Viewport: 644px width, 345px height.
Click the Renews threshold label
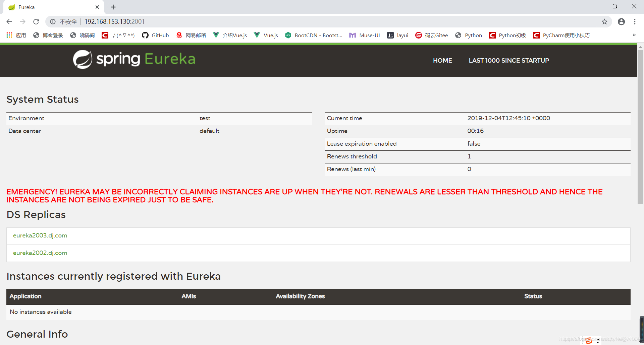coord(352,156)
